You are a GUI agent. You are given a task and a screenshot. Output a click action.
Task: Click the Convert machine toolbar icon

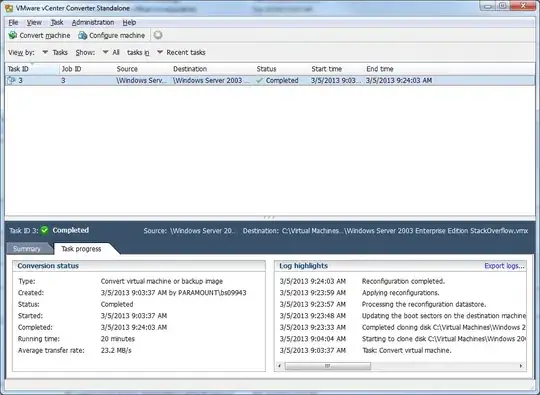13,35
